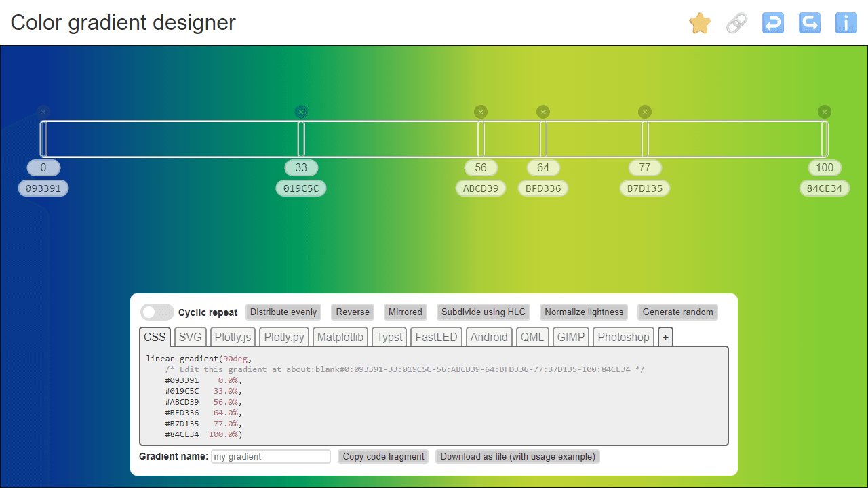
Task: Select the slider handle at position 100
Action: [x=825, y=139]
